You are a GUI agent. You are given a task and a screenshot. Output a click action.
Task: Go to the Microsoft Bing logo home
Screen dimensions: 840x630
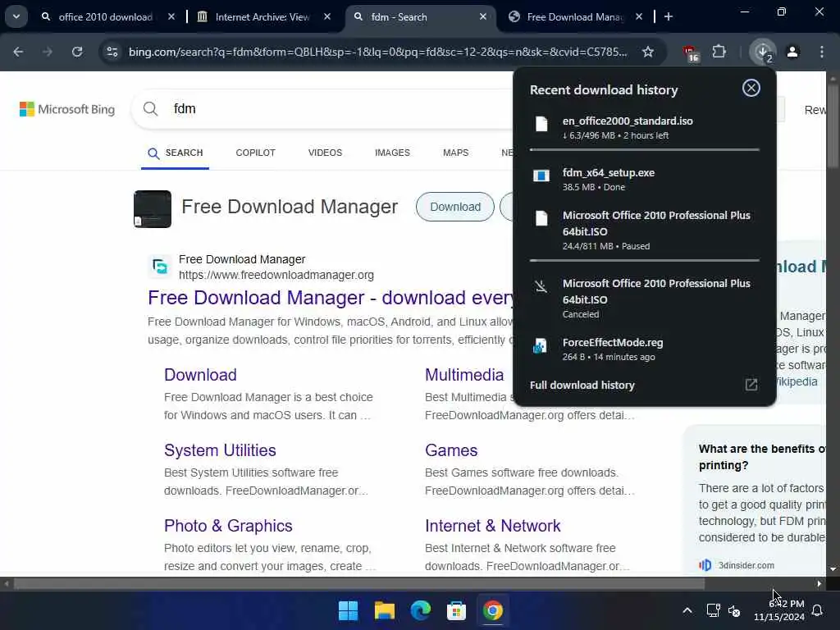pos(67,109)
